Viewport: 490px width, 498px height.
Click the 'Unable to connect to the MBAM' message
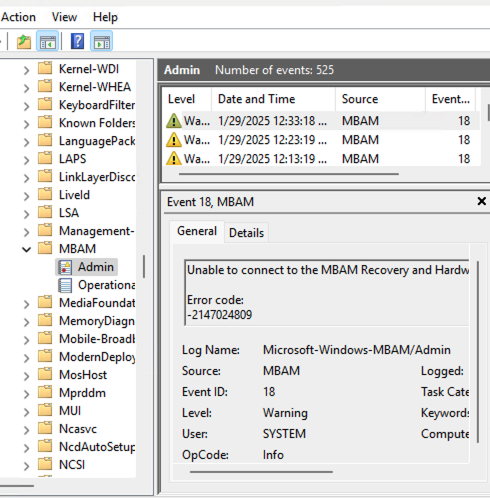[328, 270]
